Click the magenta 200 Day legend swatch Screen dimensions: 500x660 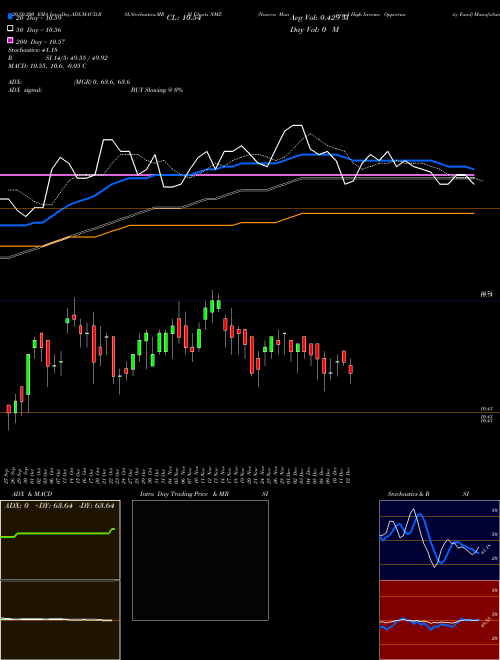[x=11, y=40]
